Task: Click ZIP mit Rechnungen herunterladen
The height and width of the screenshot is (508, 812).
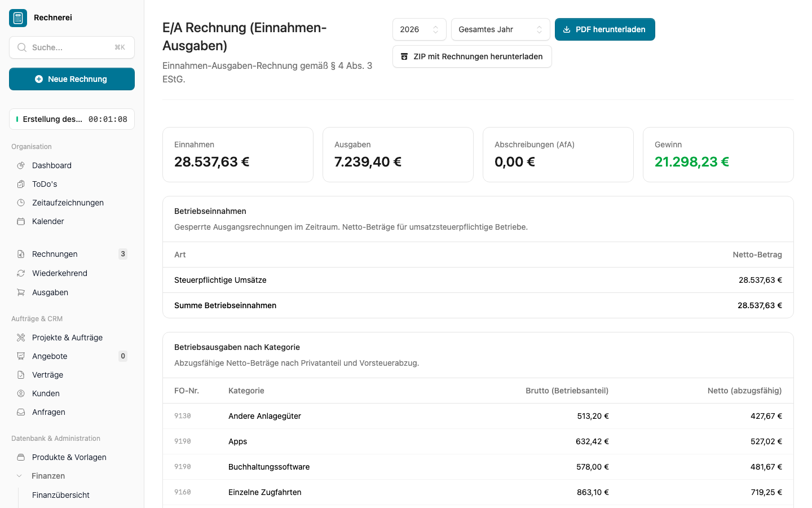Action: (x=472, y=56)
